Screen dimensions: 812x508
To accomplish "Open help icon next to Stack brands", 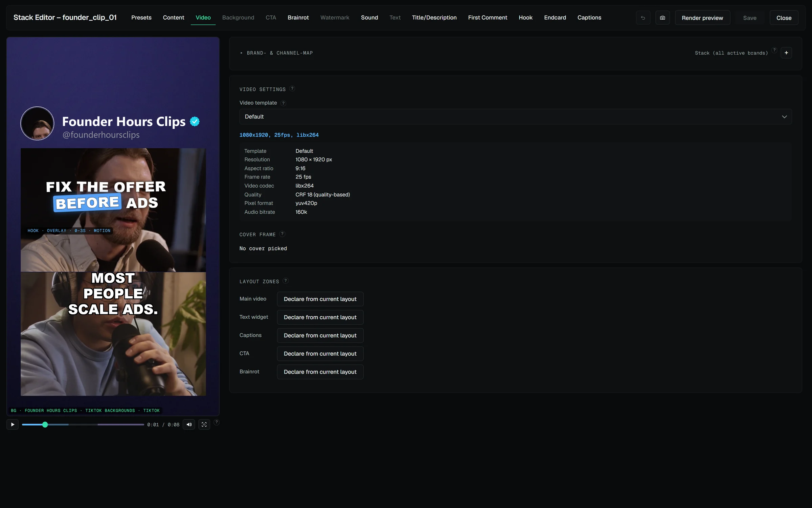I will coord(774,50).
